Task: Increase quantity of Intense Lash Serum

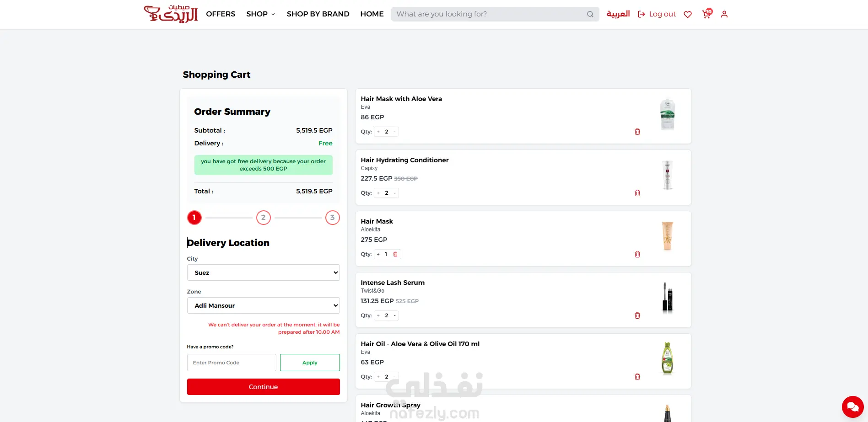Action: 378,315
